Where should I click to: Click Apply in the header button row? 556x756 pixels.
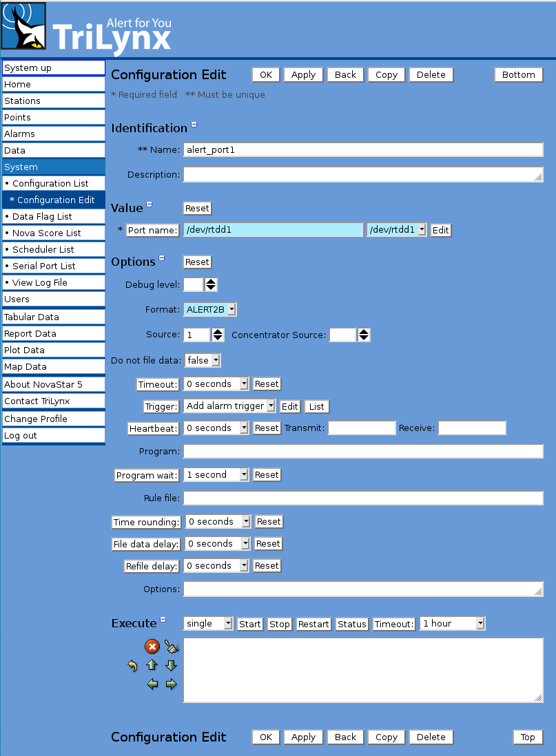303,75
